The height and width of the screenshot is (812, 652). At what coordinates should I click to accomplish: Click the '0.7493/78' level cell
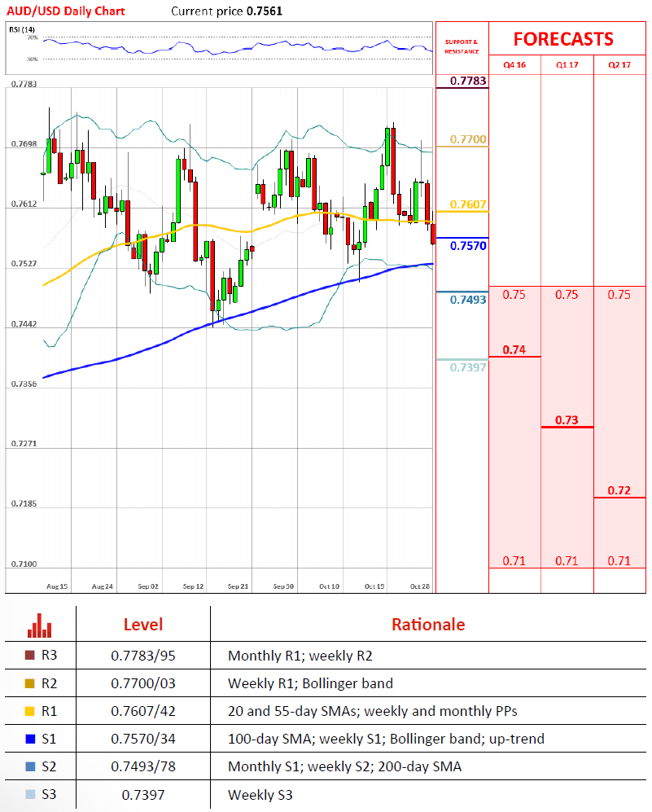point(143,767)
